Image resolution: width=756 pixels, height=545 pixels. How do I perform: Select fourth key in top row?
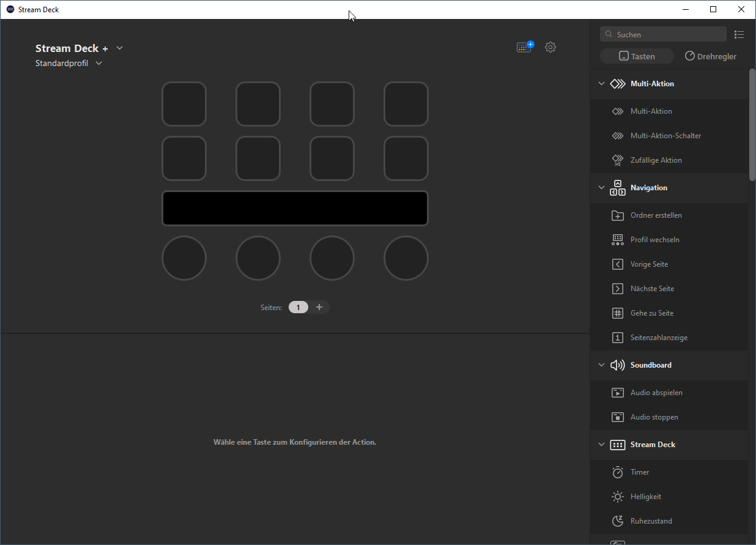click(406, 104)
